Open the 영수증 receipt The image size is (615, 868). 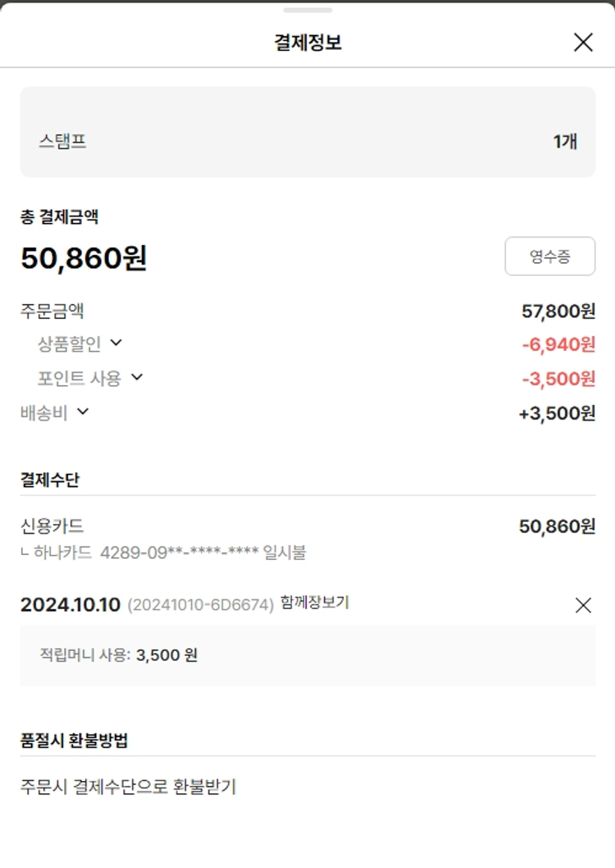pos(549,257)
